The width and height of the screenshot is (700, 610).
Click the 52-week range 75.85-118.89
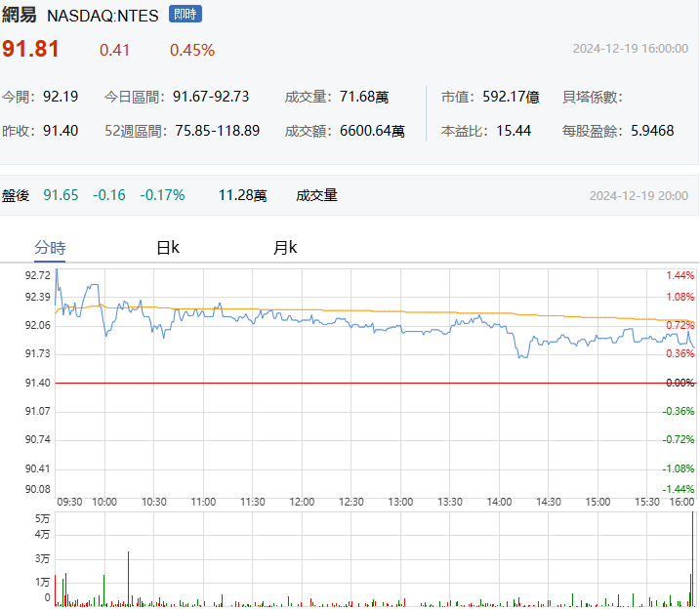[x=217, y=131]
